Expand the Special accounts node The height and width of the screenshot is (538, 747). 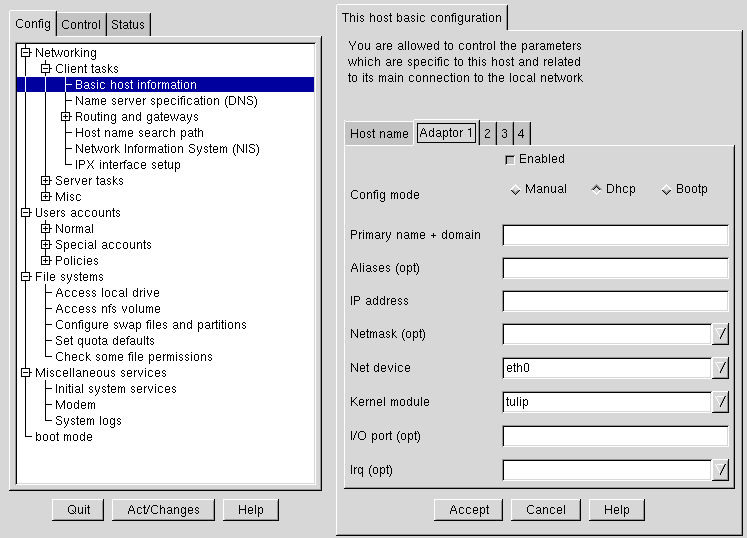[x=46, y=245]
